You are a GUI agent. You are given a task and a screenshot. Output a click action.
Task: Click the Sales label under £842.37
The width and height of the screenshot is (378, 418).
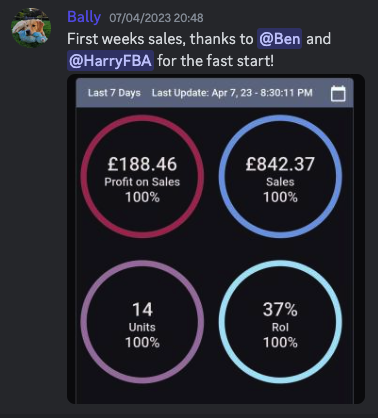point(280,182)
